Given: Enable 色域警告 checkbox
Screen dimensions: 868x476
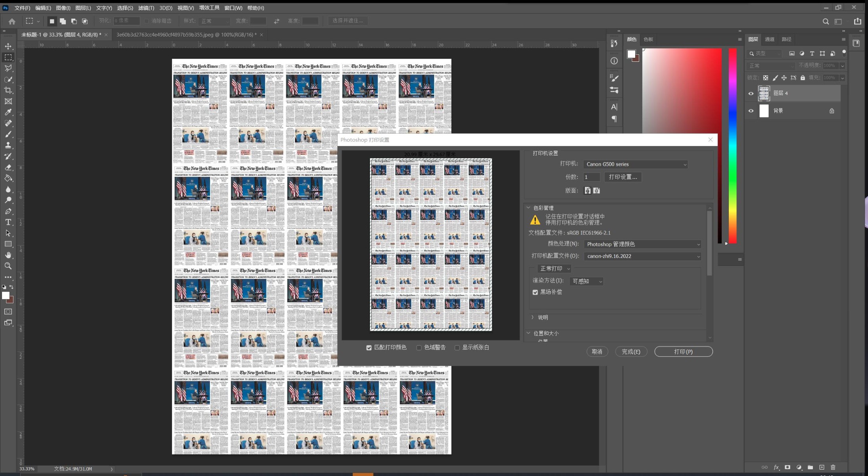Looking at the screenshot, I should point(419,348).
